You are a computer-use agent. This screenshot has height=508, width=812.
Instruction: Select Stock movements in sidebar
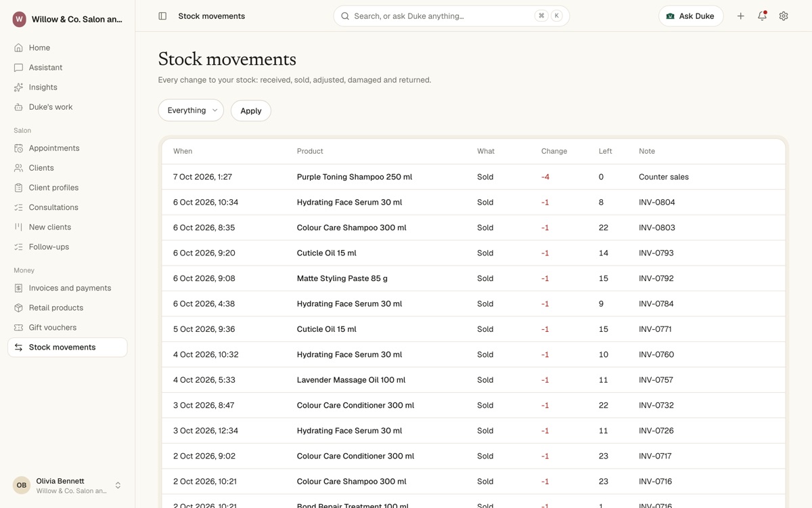tap(68, 347)
